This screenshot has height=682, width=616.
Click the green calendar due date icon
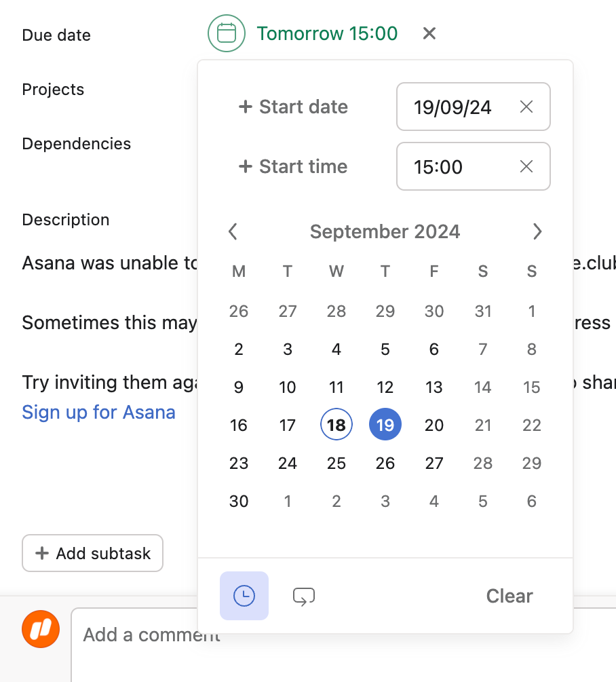[x=225, y=33]
